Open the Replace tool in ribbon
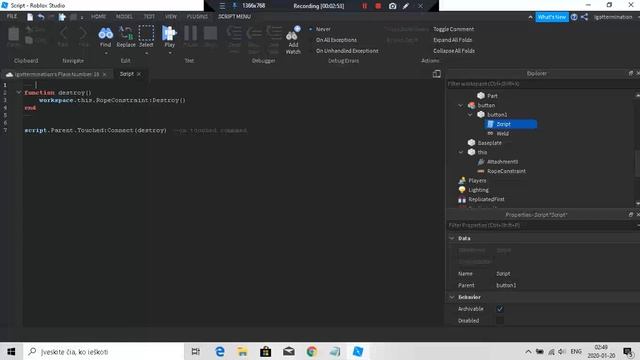Image resolution: width=640 pixels, height=360 pixels. 126,37
